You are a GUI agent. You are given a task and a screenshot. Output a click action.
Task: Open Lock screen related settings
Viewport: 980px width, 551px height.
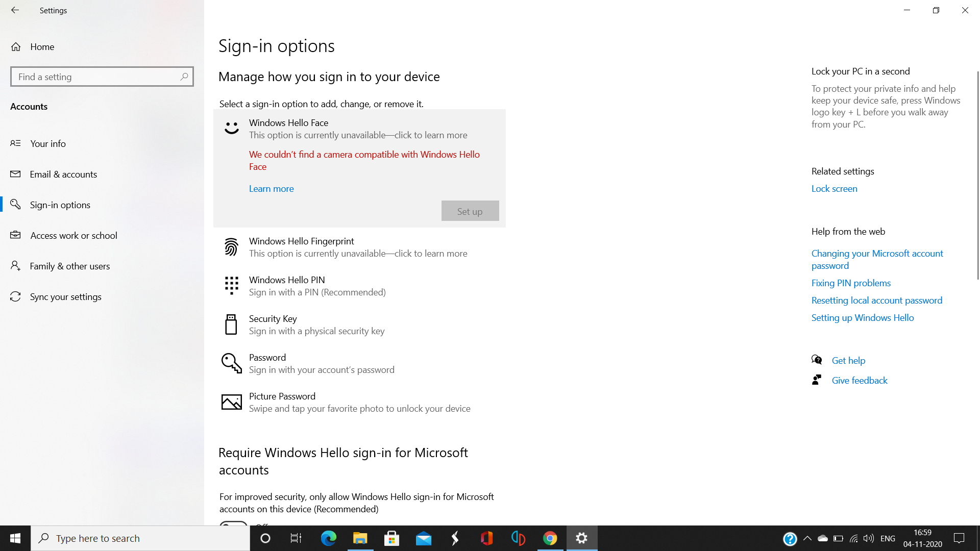835,188
